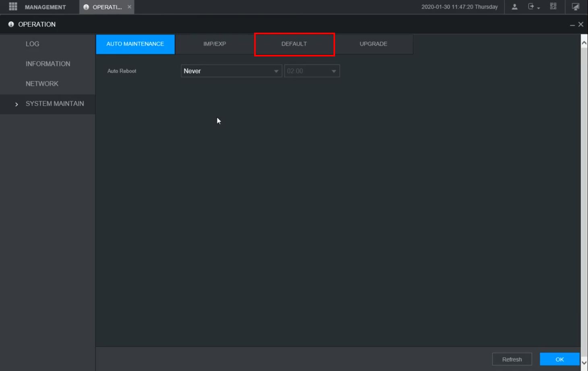
Task: Click the date and time display
Action: click(460, 7)
